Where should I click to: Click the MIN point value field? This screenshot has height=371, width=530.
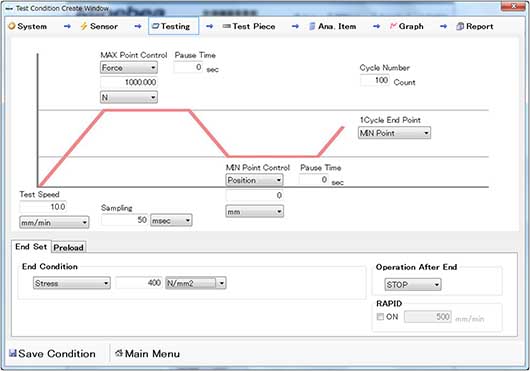click(x=254, y=195)
